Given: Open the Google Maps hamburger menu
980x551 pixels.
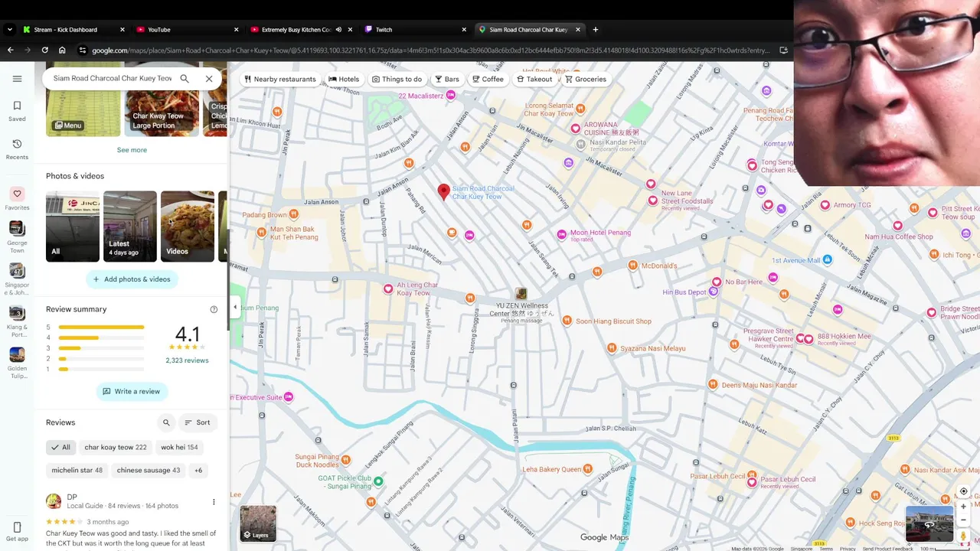Looking at the screenshot, I should [x=17, y=79].
